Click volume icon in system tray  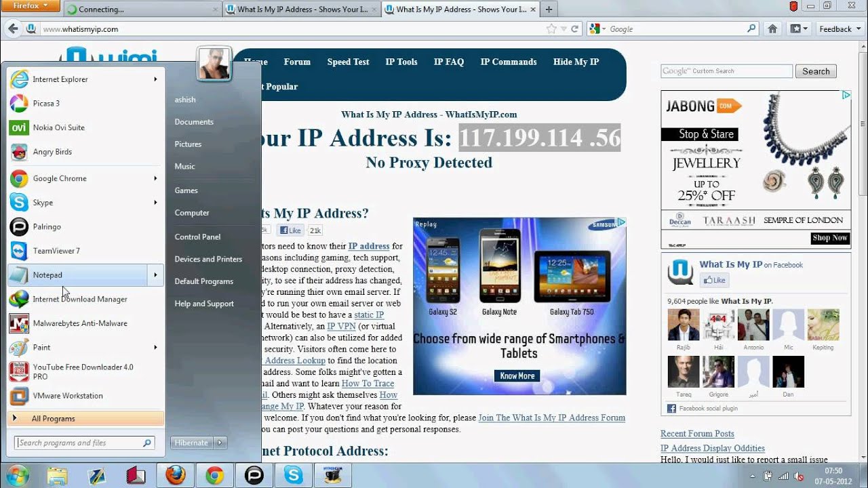coord(799,476)
